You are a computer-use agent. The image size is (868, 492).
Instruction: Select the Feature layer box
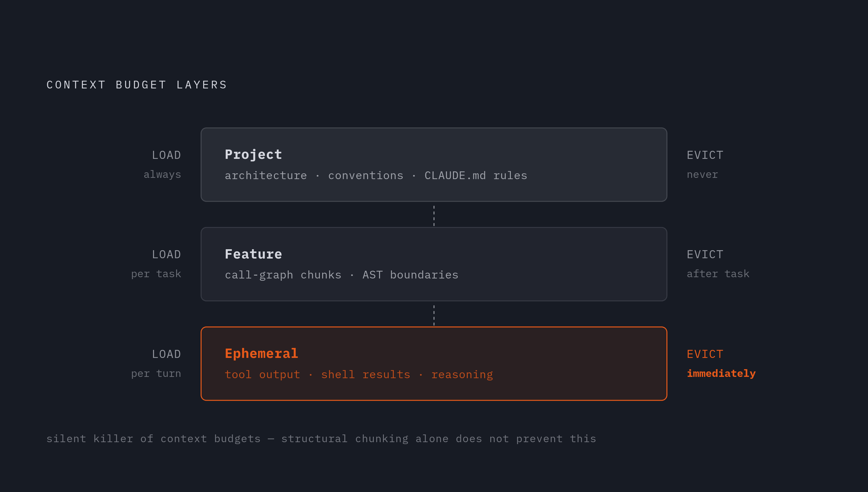pos(434,264)
